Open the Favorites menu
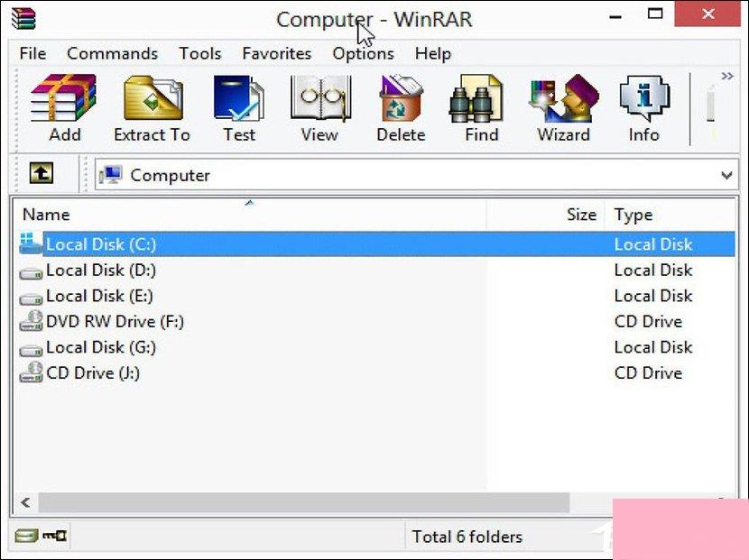The width and height of the screenshot is (749, 560). [276, 53]
